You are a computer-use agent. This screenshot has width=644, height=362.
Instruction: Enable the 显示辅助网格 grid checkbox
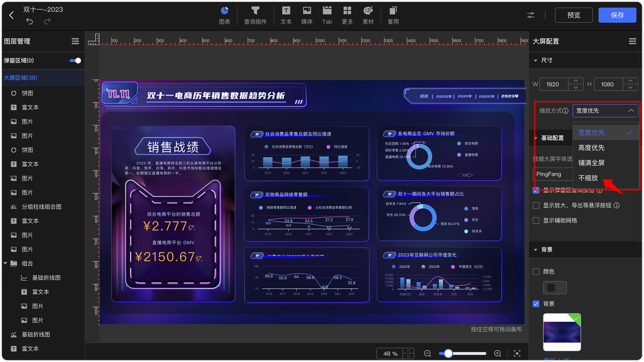click(536, 220)
